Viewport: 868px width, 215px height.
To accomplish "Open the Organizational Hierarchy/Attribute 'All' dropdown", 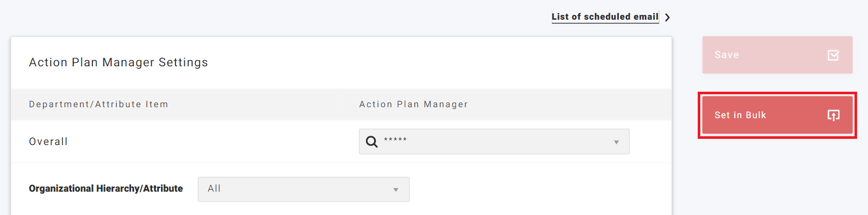I will 303,189.
